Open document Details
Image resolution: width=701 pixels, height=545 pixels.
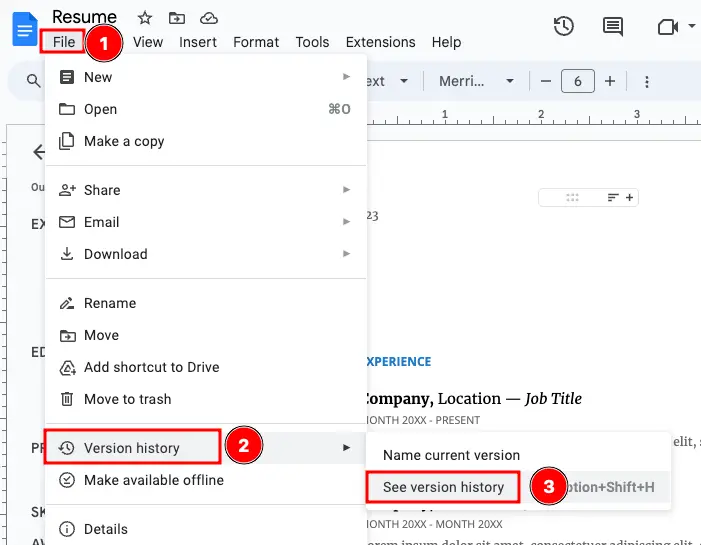point(206,529)
